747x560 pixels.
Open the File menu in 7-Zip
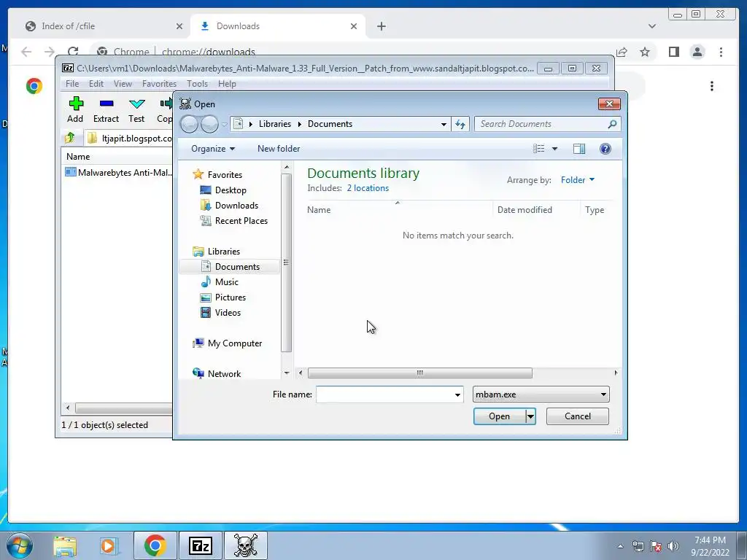click(72, 84)
